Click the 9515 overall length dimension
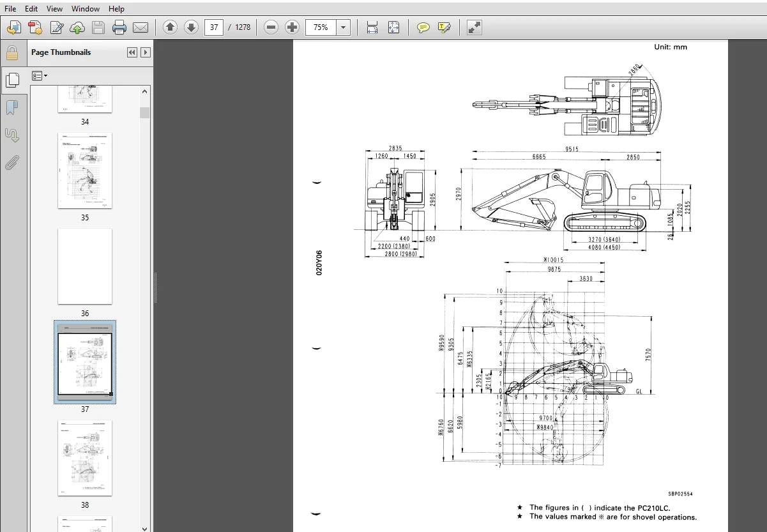767x532 pixels. [x=572, y=149]
